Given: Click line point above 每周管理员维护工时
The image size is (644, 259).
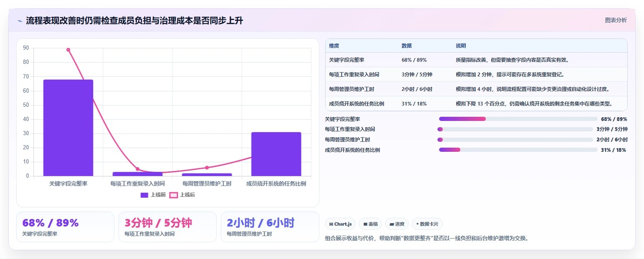Looking at the screenshot, I should click(x=207, y=168).
